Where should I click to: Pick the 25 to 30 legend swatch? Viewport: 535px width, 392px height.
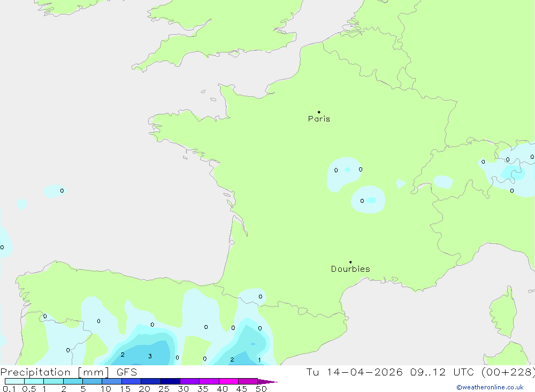pos(170,381)
